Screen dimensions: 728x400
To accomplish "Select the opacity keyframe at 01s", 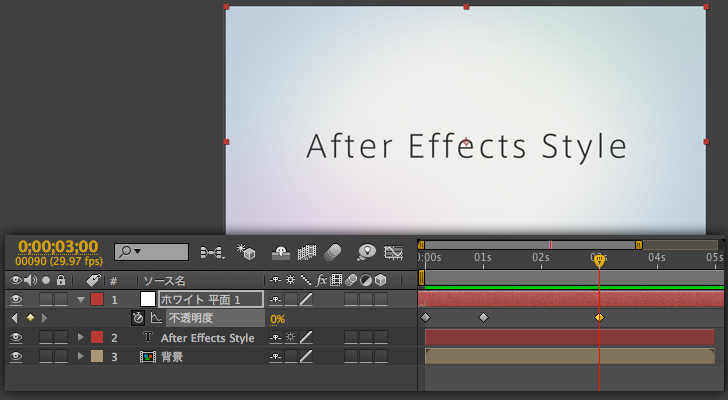I will (x=483, y=317).
